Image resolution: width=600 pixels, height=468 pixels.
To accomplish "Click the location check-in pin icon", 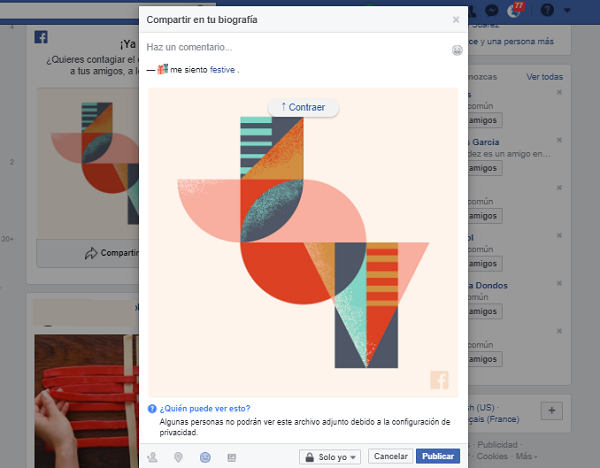I will (x=178, y=457).
